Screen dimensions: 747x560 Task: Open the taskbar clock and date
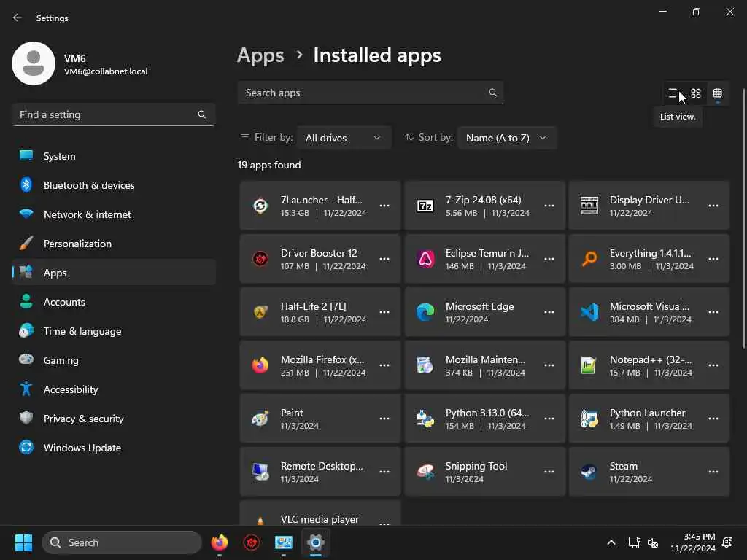tap(693, 542)
